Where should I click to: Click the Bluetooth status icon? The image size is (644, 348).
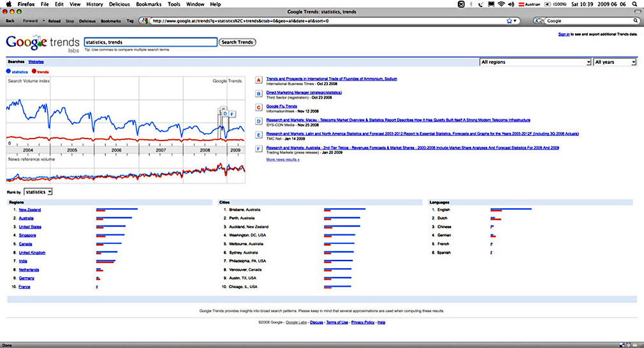(x=471, y=4)
